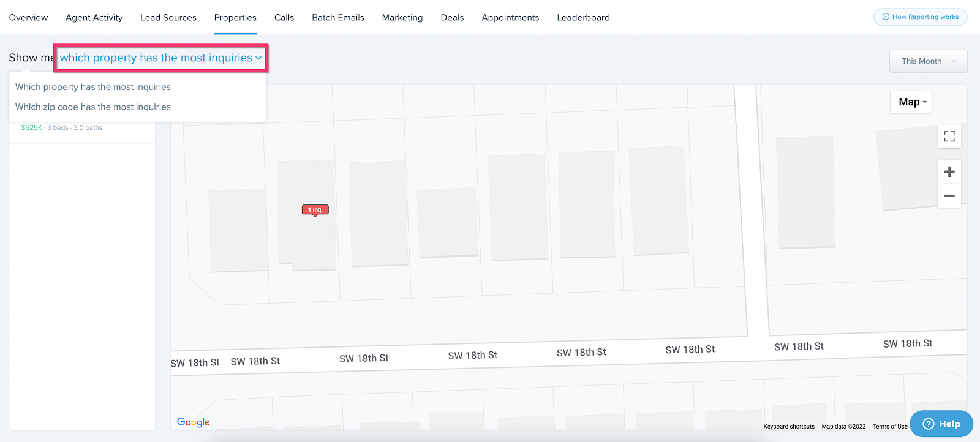Click the '$525K' property price text
Viewport: 980px width, 442px height.
coord(32,128)
